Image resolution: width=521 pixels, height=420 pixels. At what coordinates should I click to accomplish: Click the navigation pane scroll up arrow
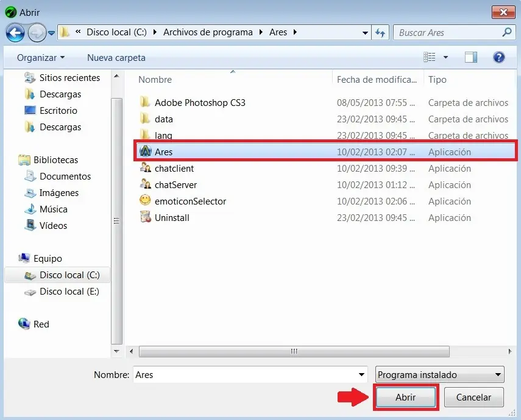[116, 76]
